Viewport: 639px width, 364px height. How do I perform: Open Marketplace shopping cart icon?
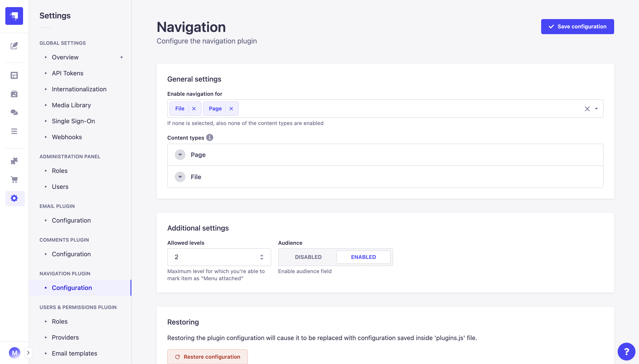[14, 179]
